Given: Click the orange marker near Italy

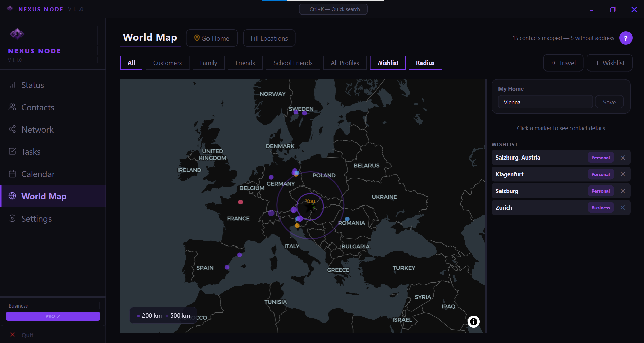Looking at the screenshot, I should coord(297,226).
